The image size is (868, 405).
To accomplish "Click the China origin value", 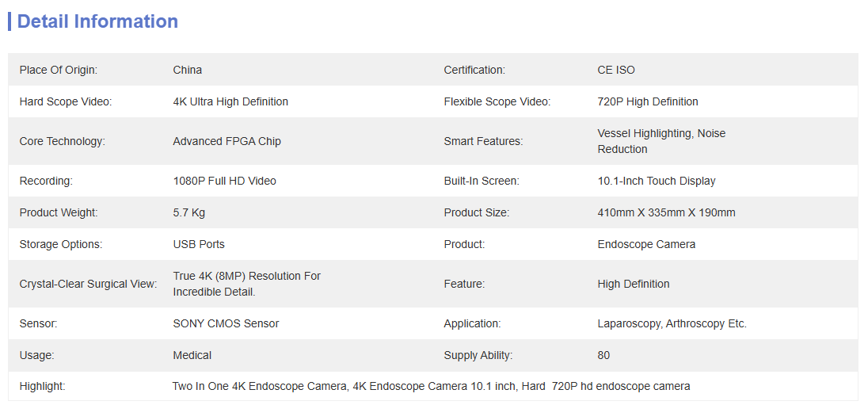I will (188, 70).
